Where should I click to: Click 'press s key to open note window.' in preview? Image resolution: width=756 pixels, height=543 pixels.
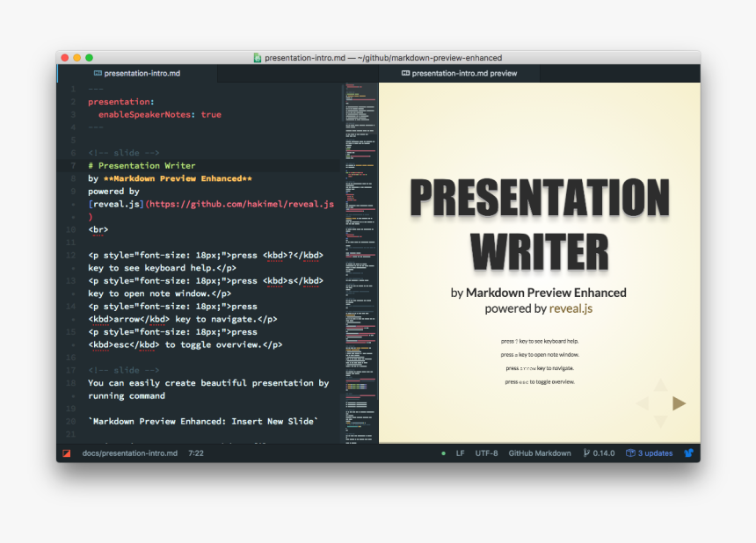coord(540,355)
